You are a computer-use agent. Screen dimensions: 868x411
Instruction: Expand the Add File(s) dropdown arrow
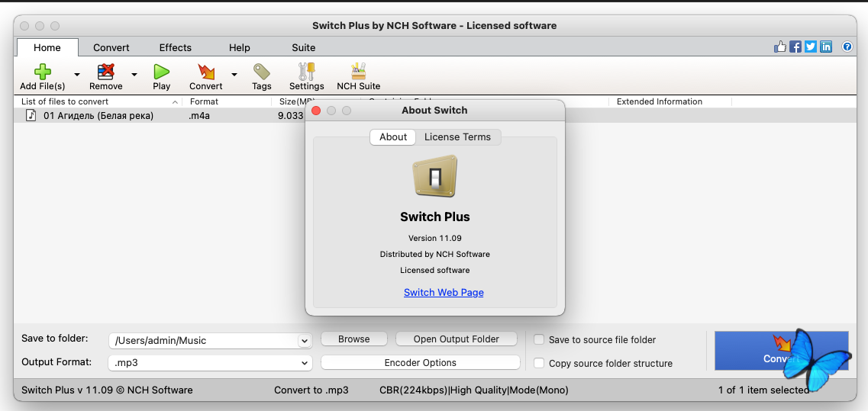(x=77, y=75)
